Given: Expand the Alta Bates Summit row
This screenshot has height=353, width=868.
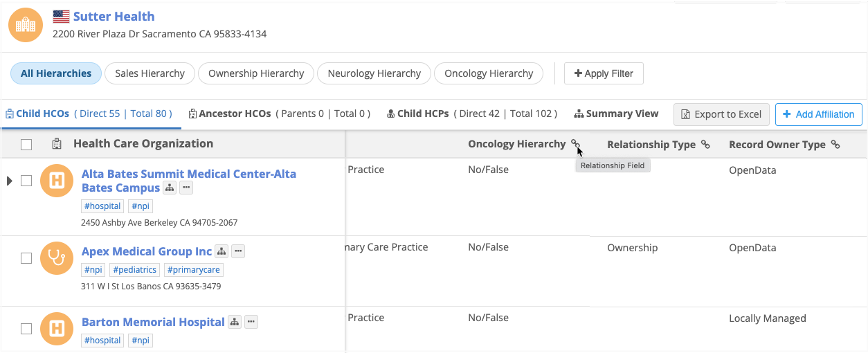Looking at the screenshot, I should coord(10,181).
